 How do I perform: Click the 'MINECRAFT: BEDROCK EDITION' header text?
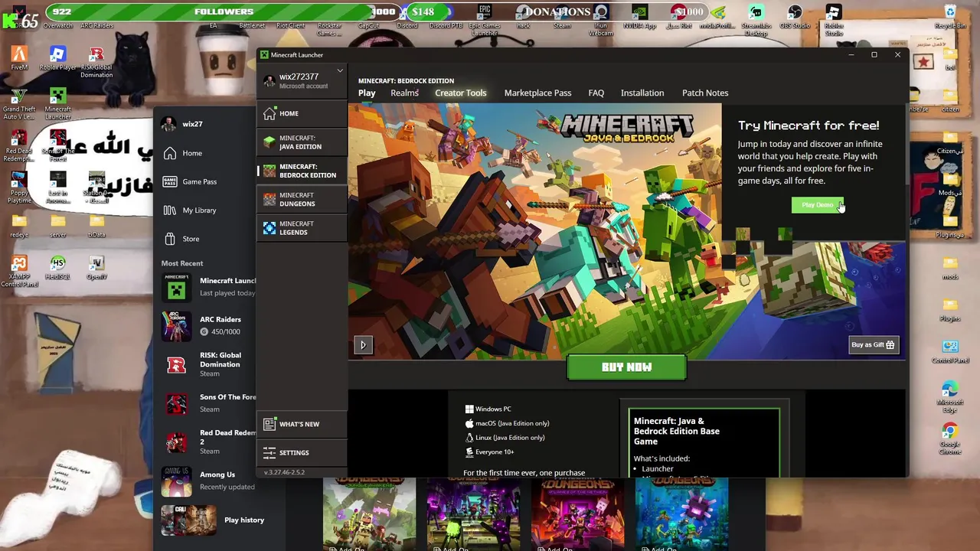click(406, 80)
